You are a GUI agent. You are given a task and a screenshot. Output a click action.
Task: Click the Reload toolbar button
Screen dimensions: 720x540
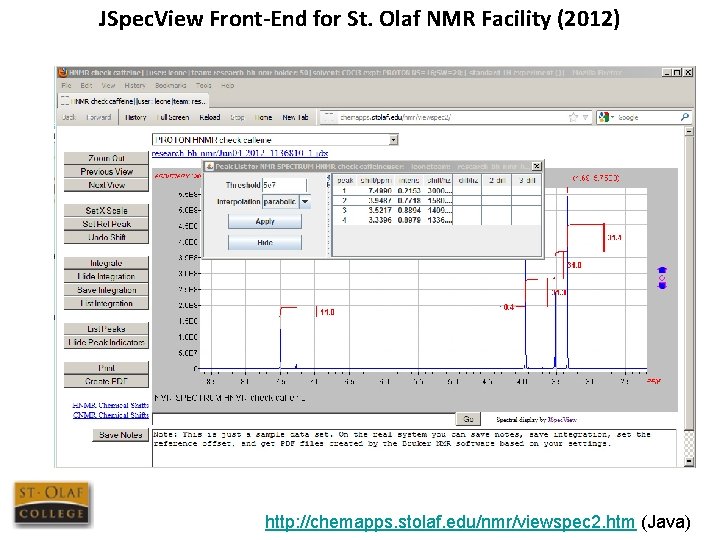click(210, 118)
